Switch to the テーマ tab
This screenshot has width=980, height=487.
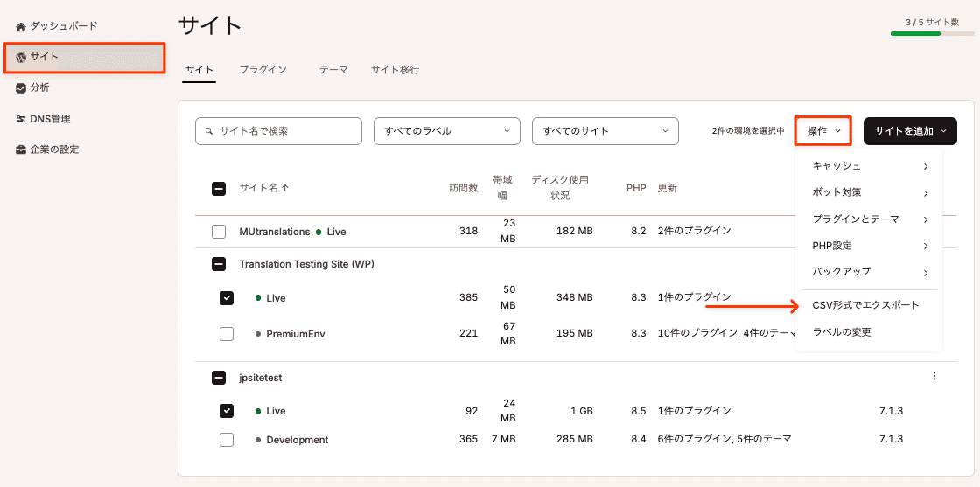333,70
